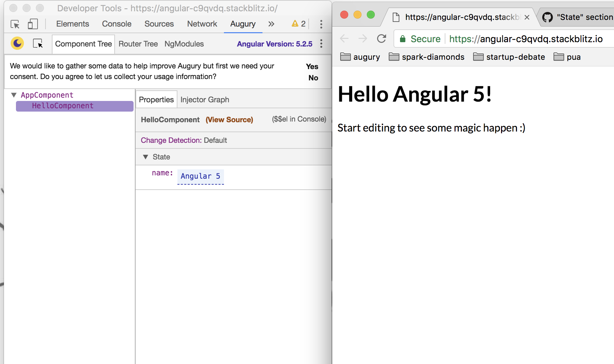Open the DevTools kebab menu
This screenshot has height=364, width=614.
pos(321,24)
